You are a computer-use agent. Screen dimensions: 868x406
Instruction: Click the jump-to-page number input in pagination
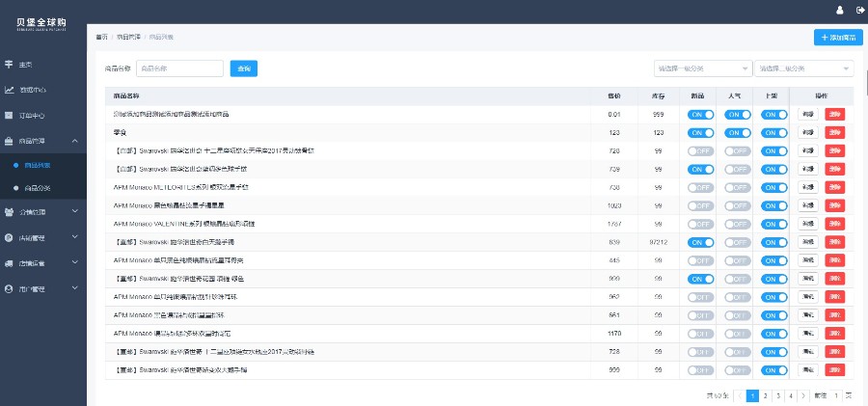836,395
